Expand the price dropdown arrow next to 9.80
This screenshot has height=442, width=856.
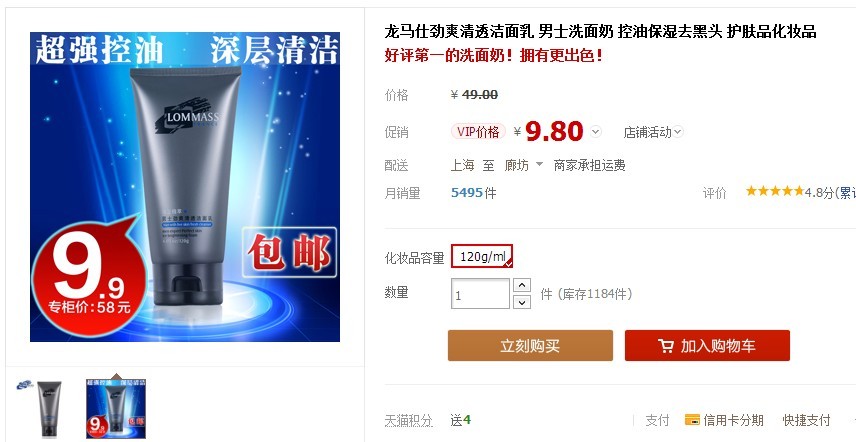click(x=596, y=132)
